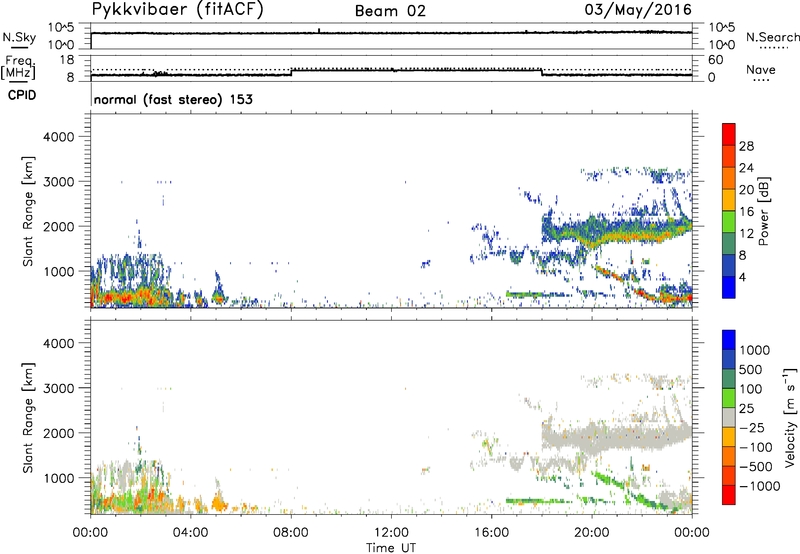Click the 04:00 time axis label
Viewport: 800px width, 554px height.
(191, 533)
